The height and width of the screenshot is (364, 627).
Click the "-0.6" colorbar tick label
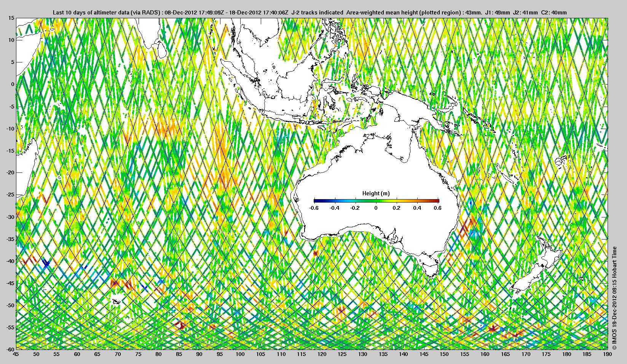[x=314, y=208]
